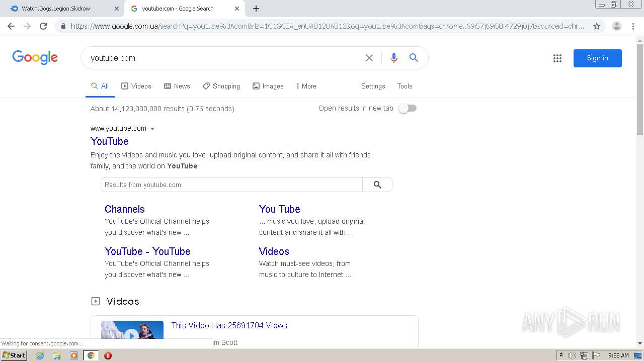Switch to the News results tab

click(177, 86)
